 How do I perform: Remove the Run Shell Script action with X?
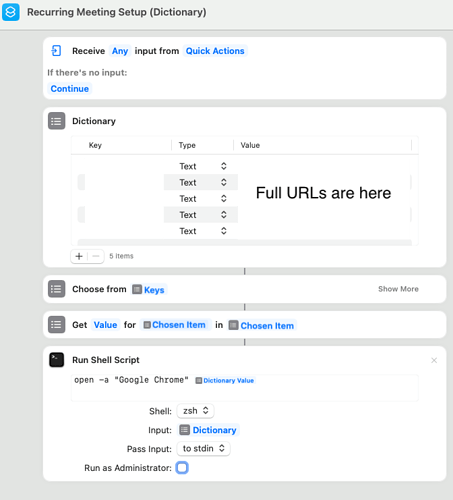coord(434,360)
